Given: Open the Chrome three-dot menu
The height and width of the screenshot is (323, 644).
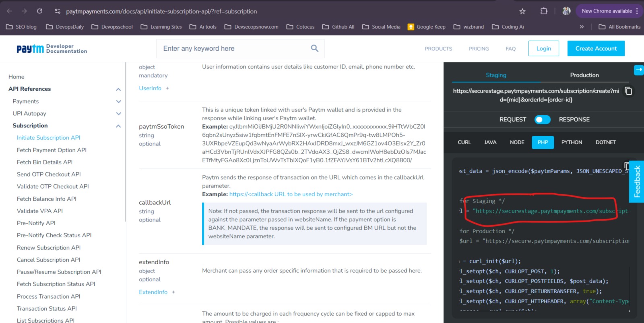Looking at the screenshot, I should (637, 11).
